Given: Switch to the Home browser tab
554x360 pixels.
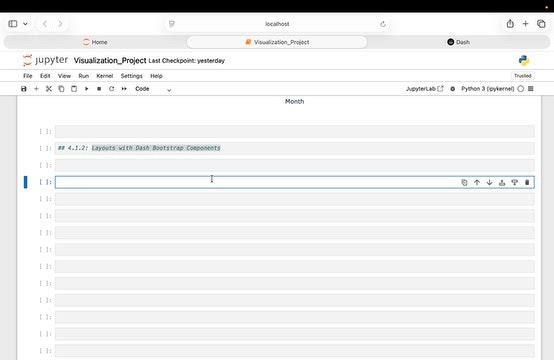Looking at the screenshot, I should [x=95, y=42].
